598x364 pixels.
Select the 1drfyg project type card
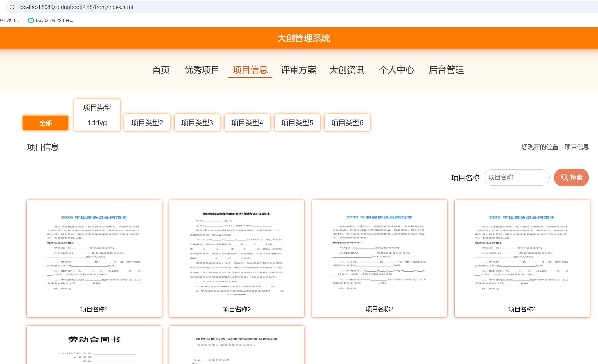point(97,115)
